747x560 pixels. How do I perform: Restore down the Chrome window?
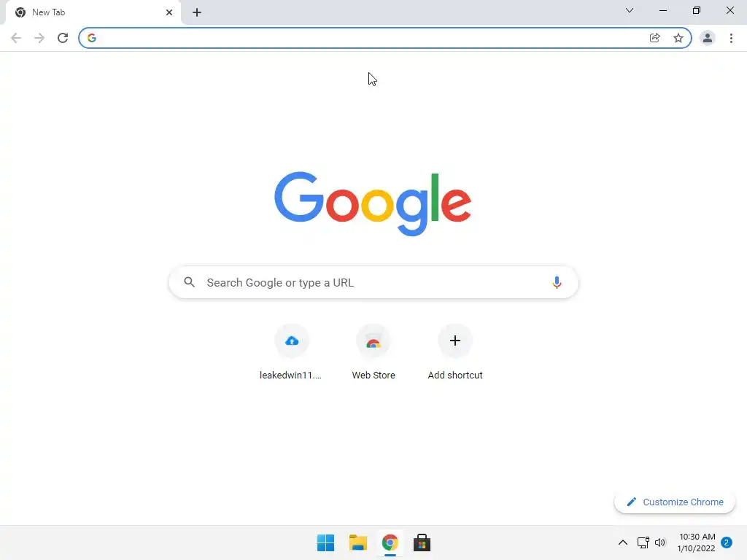(697, 10)
